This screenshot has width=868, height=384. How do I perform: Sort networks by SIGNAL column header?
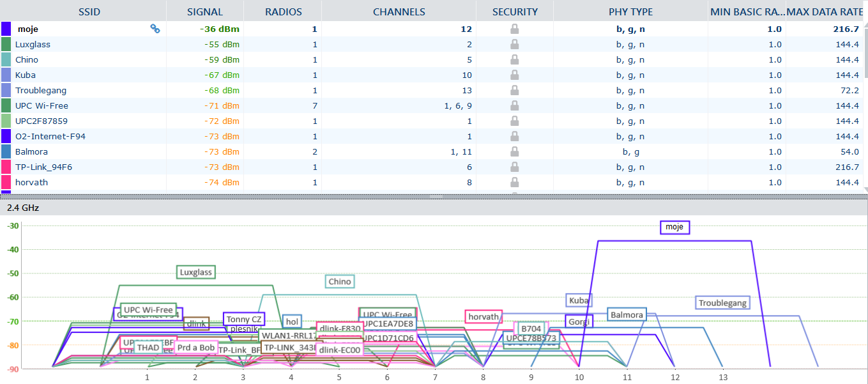point(205,12)
